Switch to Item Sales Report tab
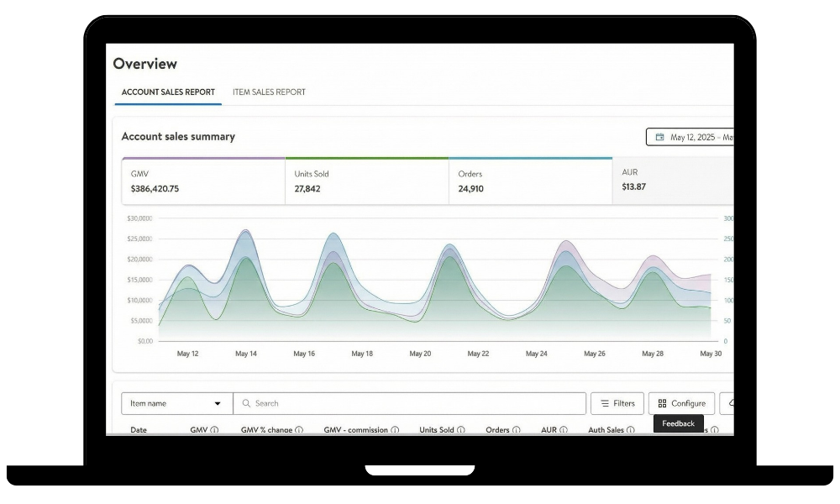 [269, 92]
